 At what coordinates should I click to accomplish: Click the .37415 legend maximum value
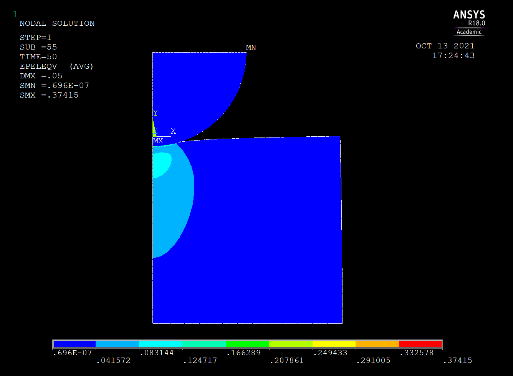click(x=458, y=360)
